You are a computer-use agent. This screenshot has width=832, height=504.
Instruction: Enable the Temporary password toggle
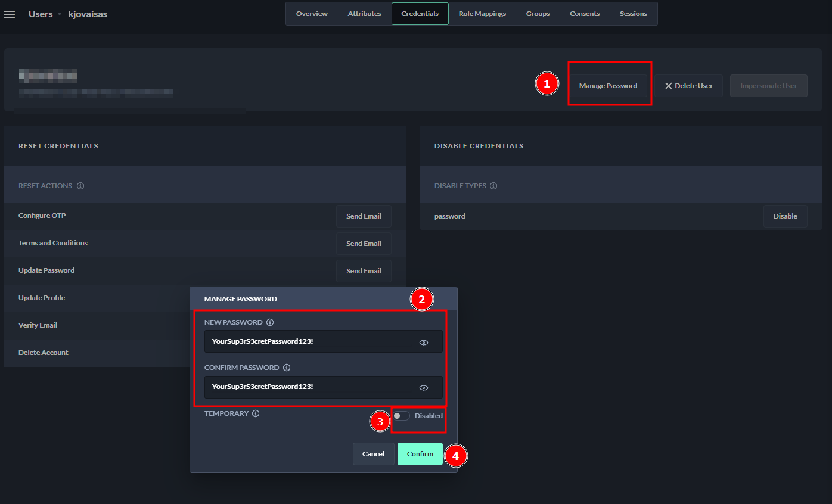[401, 416]
